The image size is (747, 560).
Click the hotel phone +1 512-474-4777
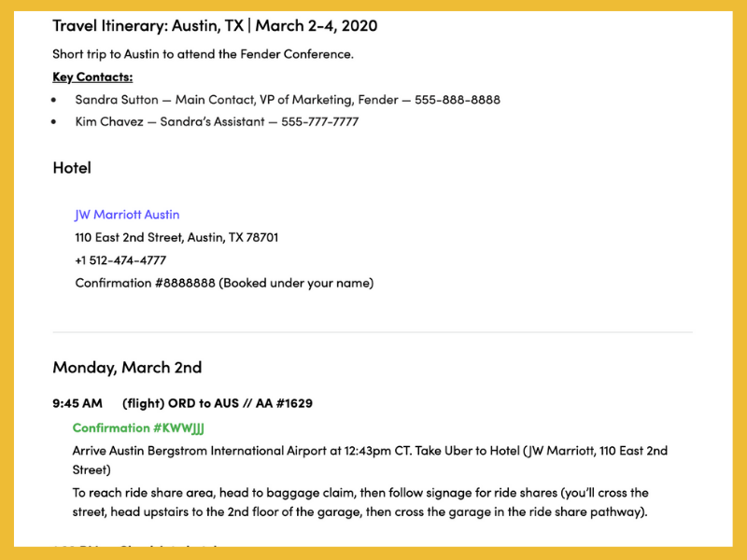click(120, 260)
